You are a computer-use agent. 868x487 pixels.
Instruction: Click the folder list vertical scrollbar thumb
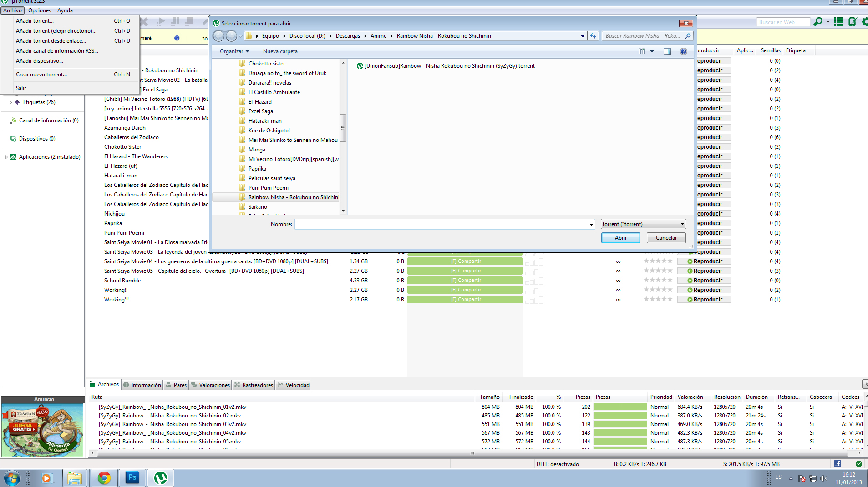click(x=343, y=128)
